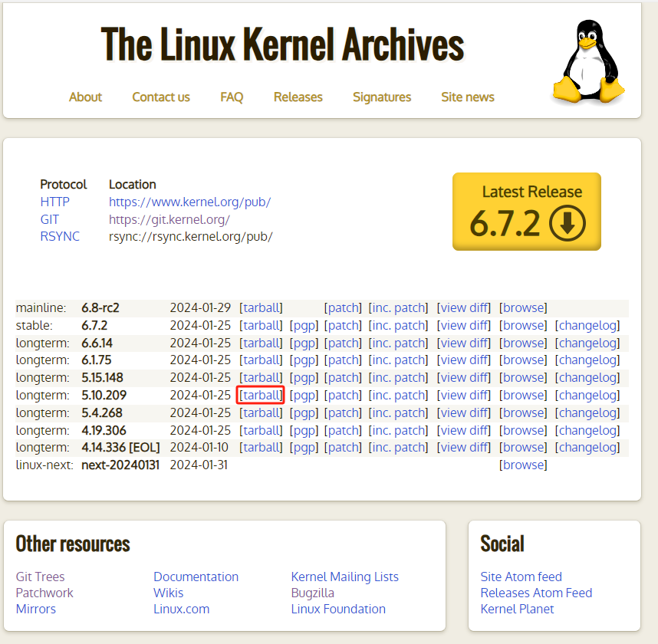The height and width of the screenshot is (644, 658).
Task: Open the Signatures page
Action: [x=382, y=97]
